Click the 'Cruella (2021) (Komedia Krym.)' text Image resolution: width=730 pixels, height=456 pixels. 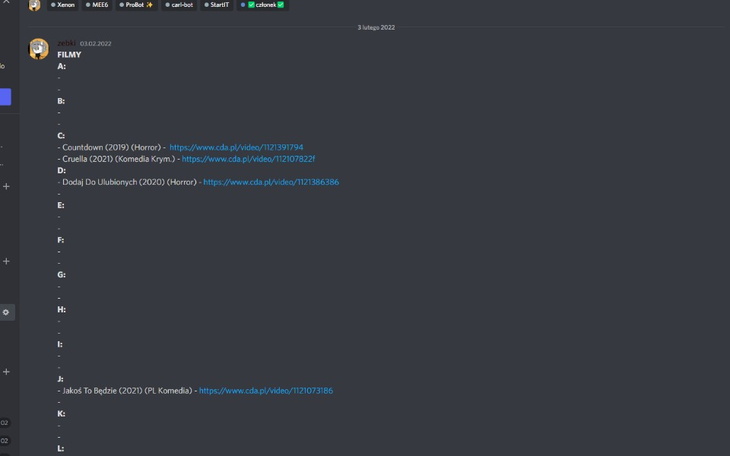click(x=119, y=159)
